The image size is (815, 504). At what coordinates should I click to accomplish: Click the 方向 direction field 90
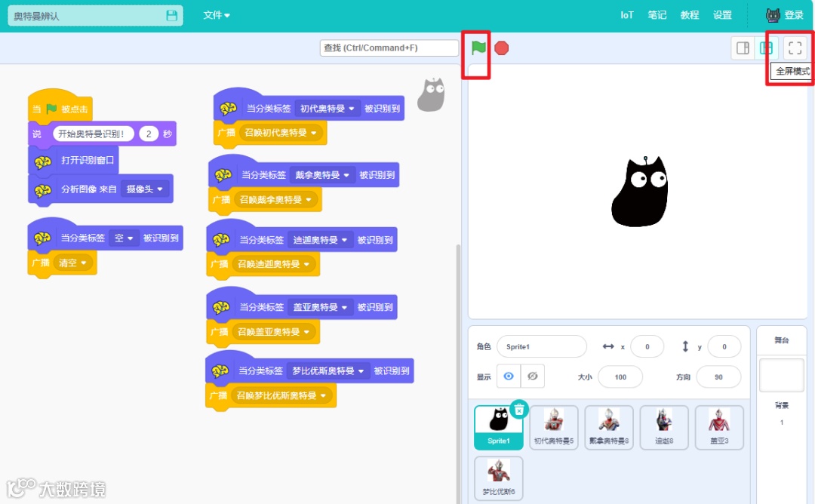[x=718, y=377]
